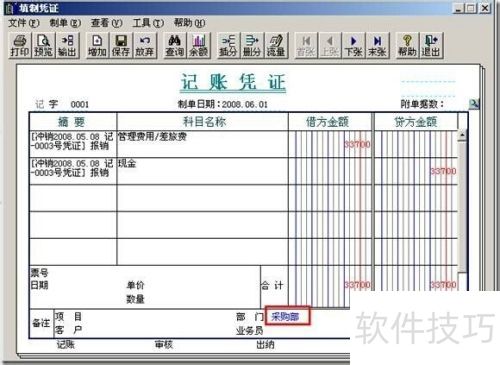Go to next voucher with 下张

point(354,46)
